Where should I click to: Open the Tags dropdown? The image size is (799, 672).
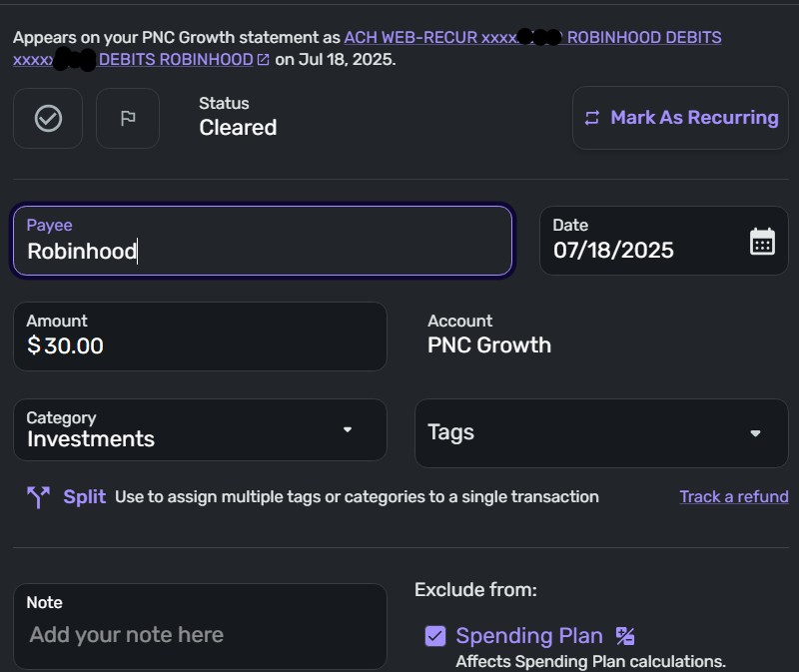pos(755,432)
